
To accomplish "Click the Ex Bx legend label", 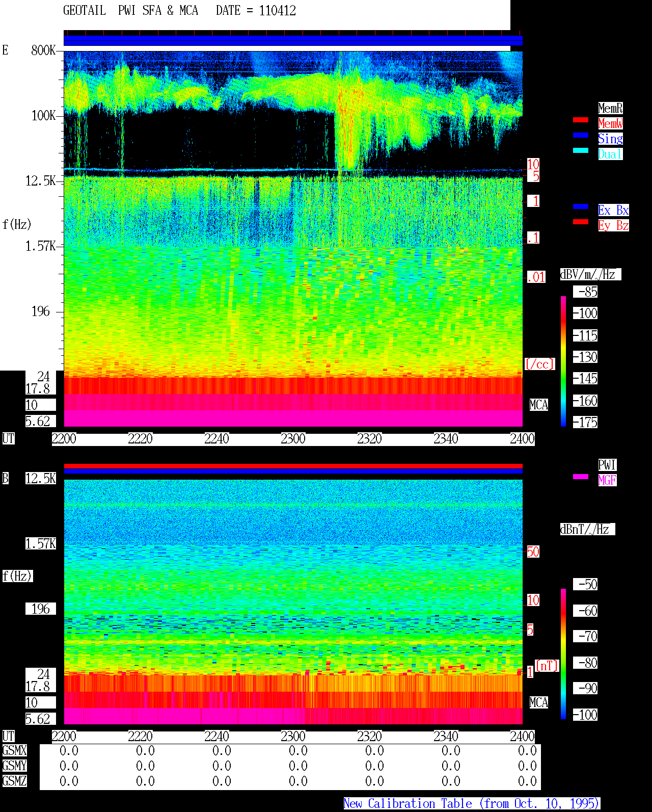I will coord(613,210).
